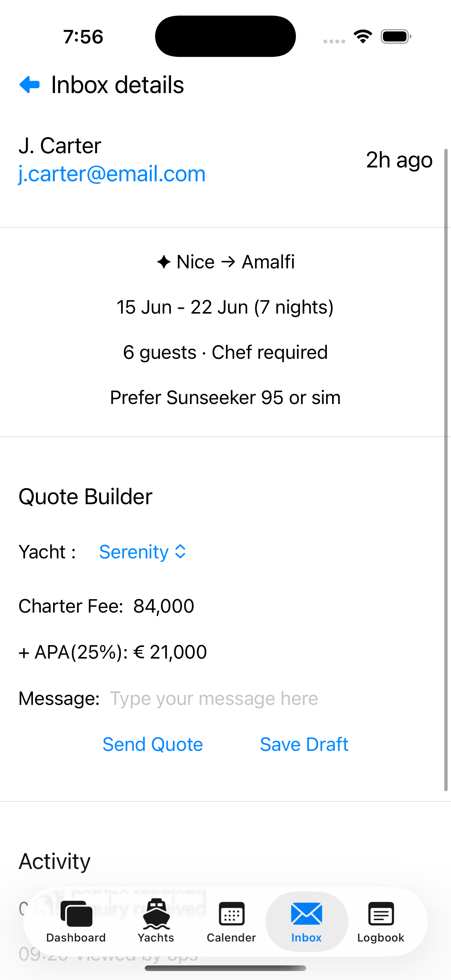Click the vertical scrollbar on the right
Image resolution: width=451 pixels, height=980 pixels.
446,470
